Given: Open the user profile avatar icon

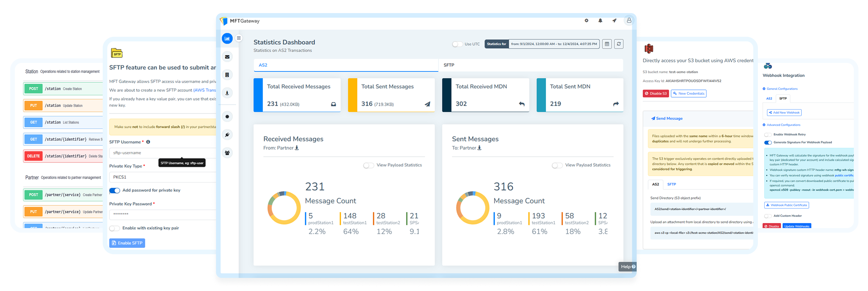Looking at the screenshot, I should click(x=629, y=21).
